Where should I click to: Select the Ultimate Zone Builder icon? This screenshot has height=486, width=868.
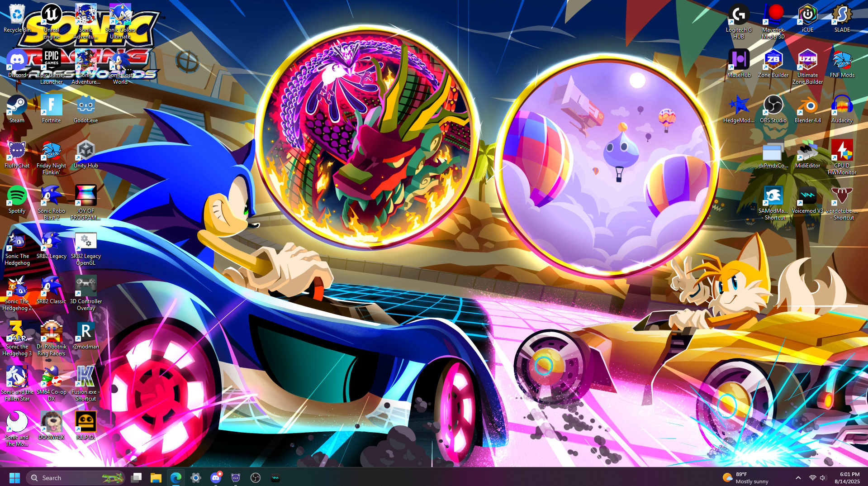(808, 67)
